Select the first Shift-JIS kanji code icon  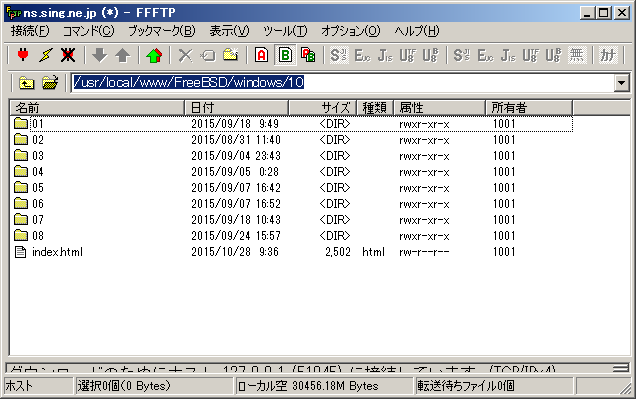[338, 55]
